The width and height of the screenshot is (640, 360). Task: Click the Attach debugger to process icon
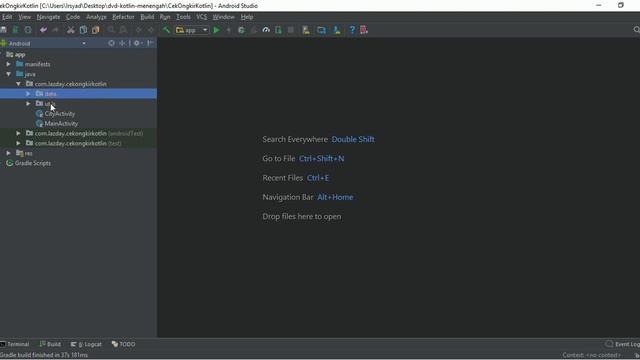278,30
